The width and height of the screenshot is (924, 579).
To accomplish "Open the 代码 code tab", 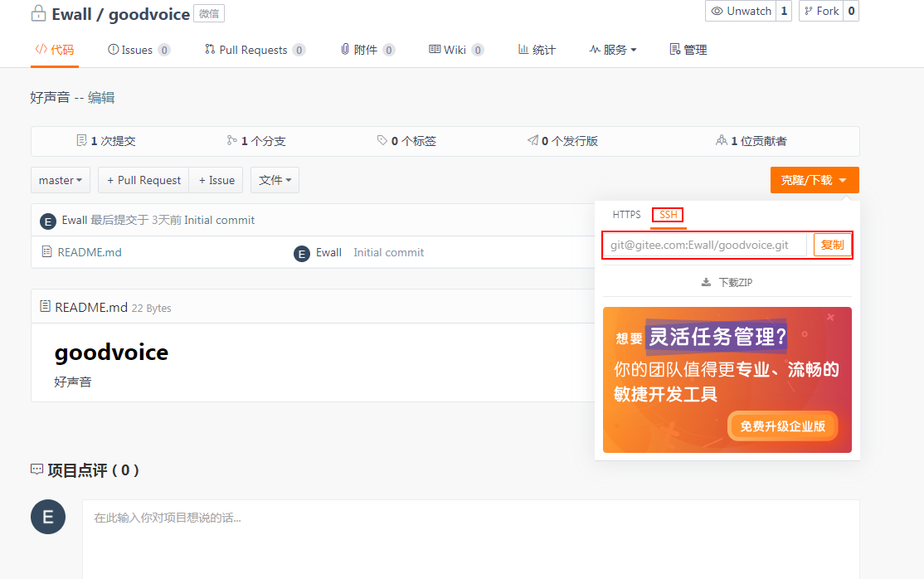I will [55, 50].
